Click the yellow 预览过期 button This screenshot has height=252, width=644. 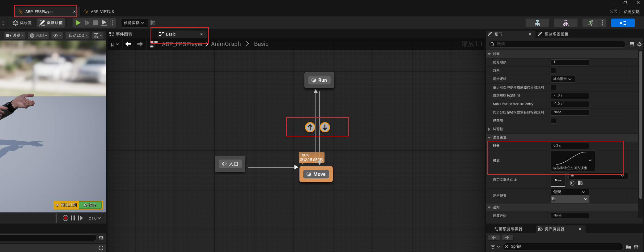click(66, 205)
